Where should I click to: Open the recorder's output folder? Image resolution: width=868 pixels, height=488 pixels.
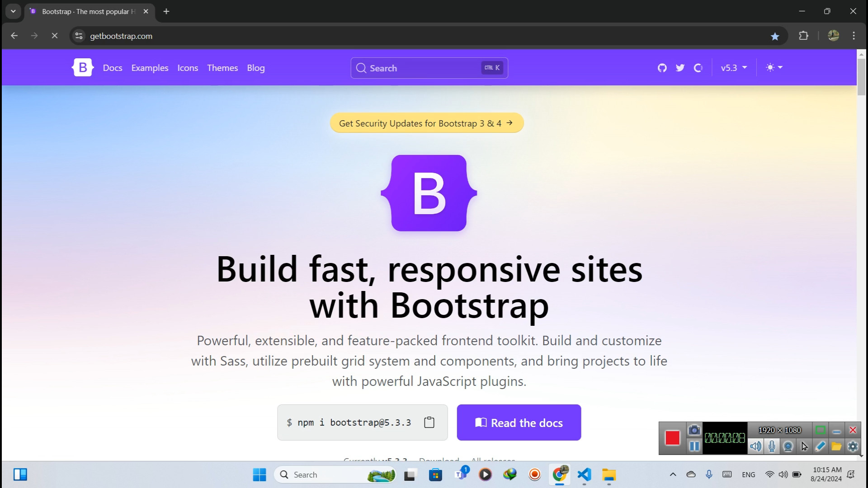pos(836,446)
